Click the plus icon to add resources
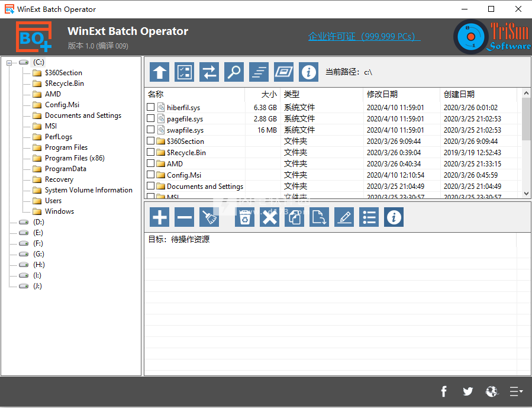Image resolution: width=532 pixels, height=408 pixels. point(159,217)
